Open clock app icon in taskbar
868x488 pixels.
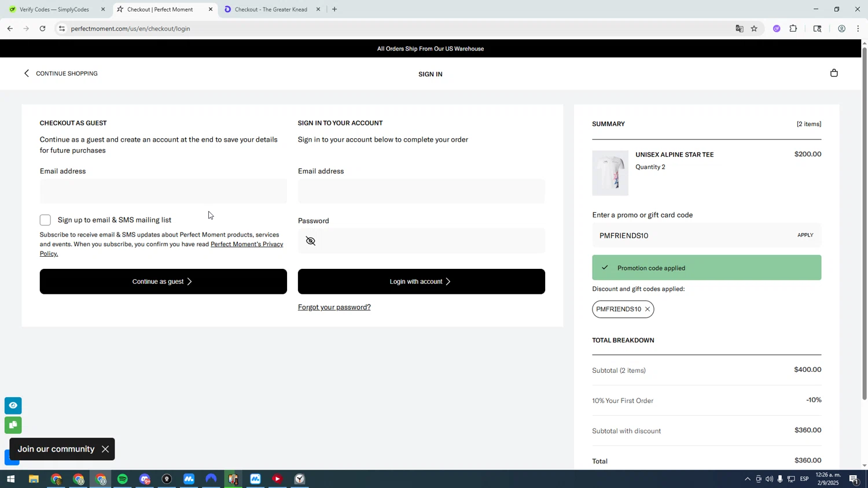300,479
